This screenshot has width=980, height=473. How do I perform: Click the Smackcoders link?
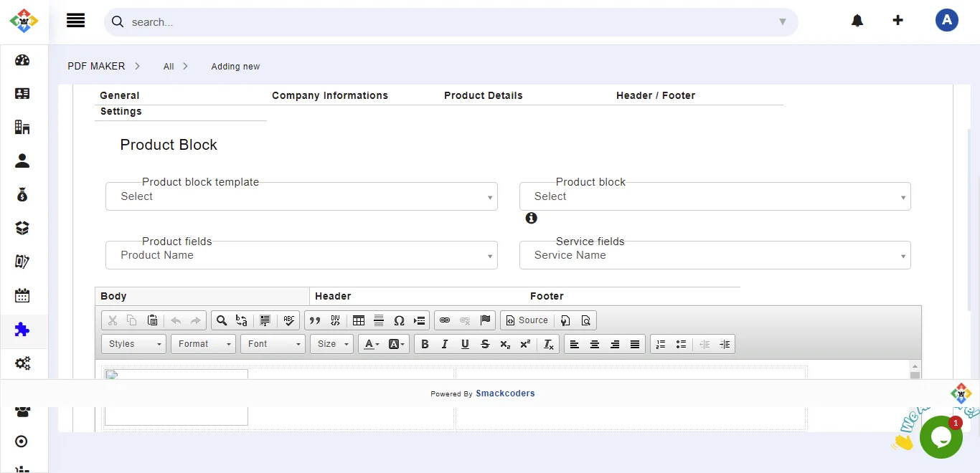pyautogui.click(x=505, y=393)
